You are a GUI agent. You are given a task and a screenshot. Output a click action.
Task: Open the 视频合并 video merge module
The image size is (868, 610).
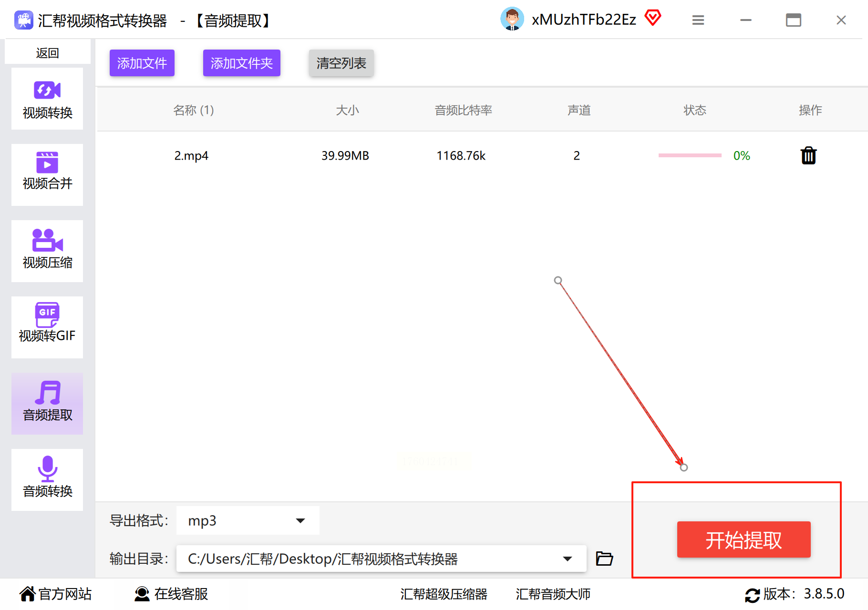[47, 175]
